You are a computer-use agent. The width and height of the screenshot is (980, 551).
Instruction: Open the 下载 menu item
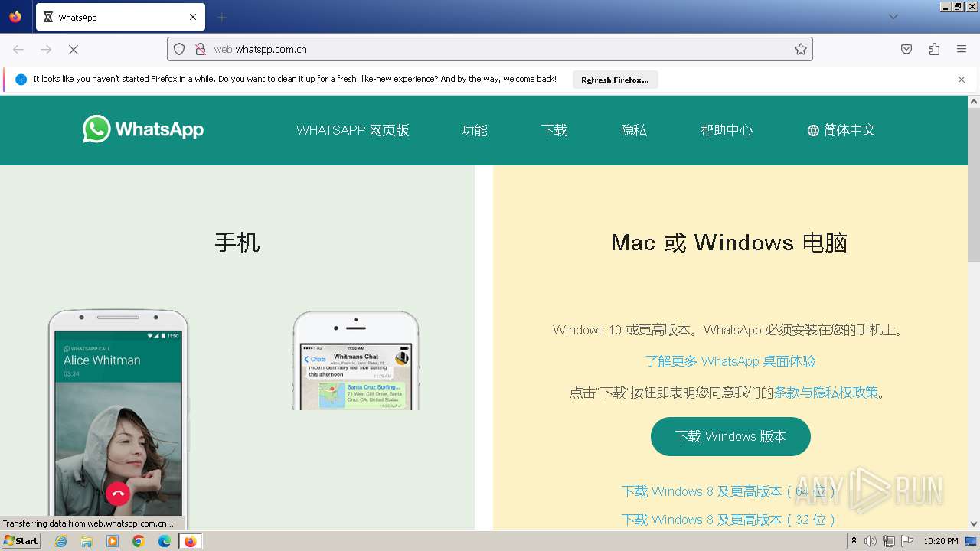point(554,130)
